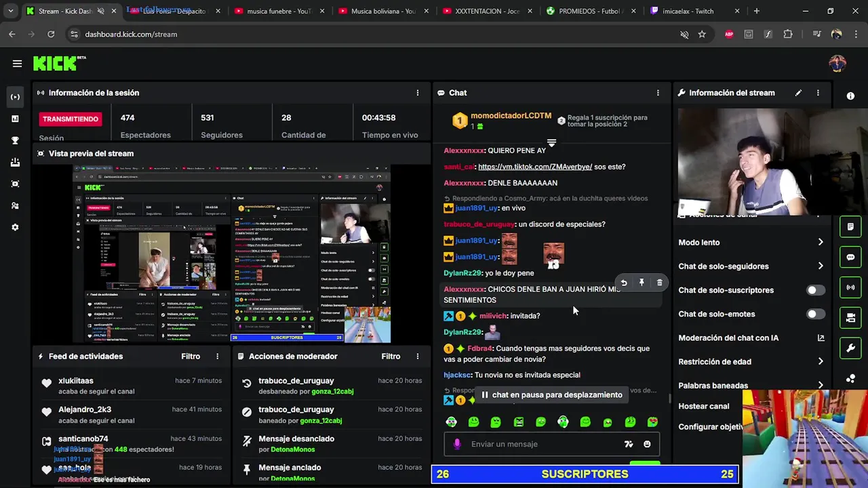This screenshot has width=868, height=488.
Task: Click Alejandro_2k3 in activity feed
Action: [x=85, y=409]
